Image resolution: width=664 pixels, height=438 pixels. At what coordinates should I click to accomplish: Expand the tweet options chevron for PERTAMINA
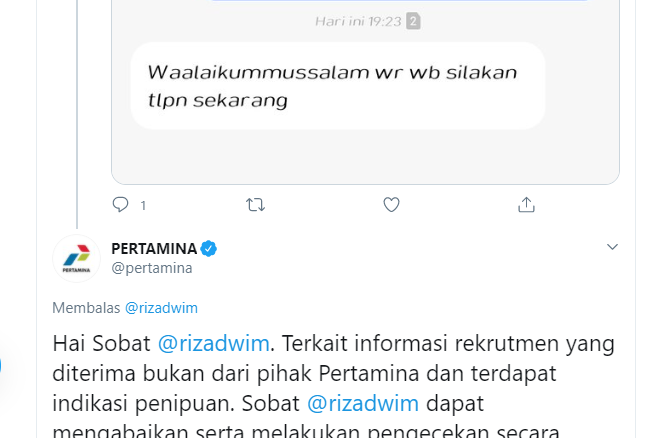pyautogui.click(x=612, y=247)
